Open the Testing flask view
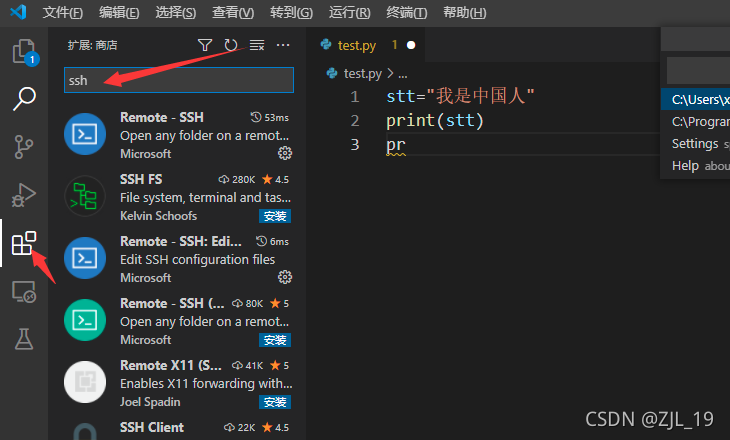 coord(24,339)
